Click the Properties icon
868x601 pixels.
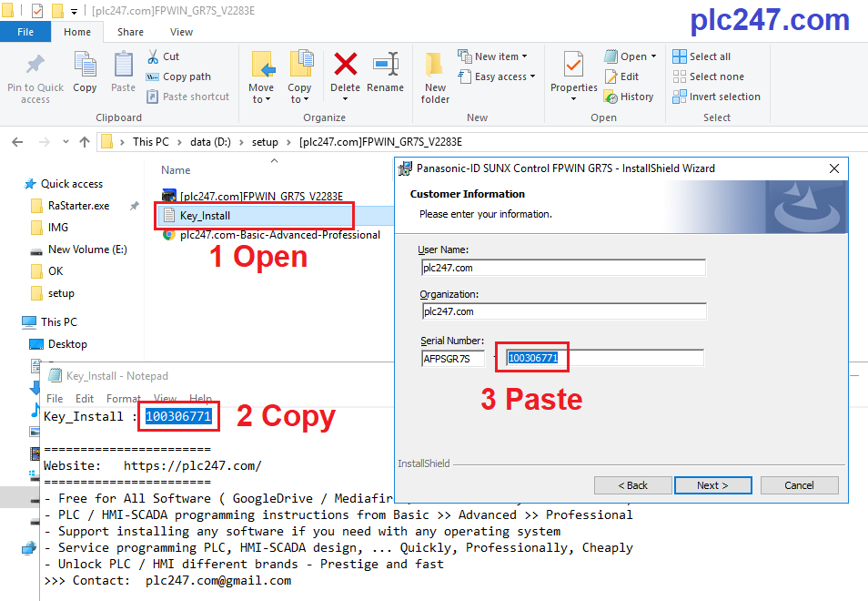pos(573,66)
